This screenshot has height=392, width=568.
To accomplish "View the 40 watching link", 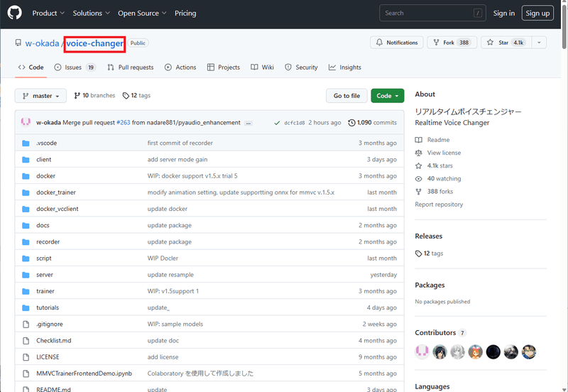I will click(438, 179).
